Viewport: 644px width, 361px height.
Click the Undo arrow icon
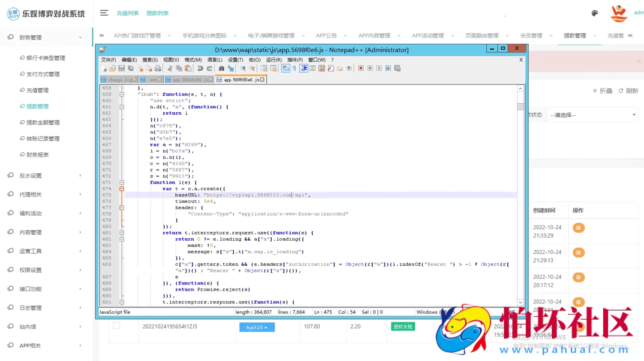click(200, 68)
